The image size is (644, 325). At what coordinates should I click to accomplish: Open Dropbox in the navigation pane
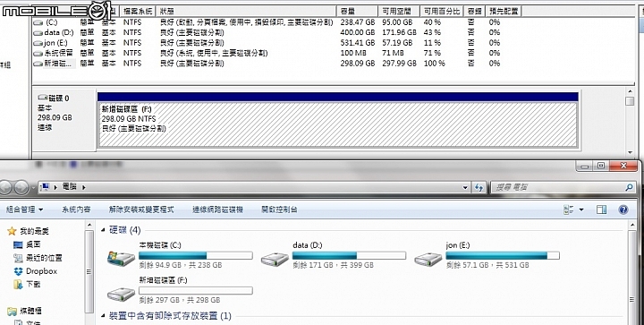coord(35,271)
